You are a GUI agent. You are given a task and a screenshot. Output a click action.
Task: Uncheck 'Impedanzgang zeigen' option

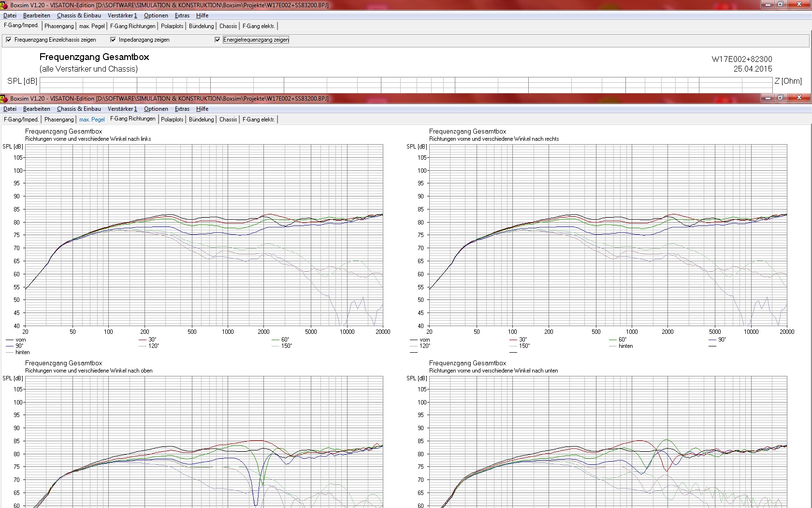click(x=113, y=40)
